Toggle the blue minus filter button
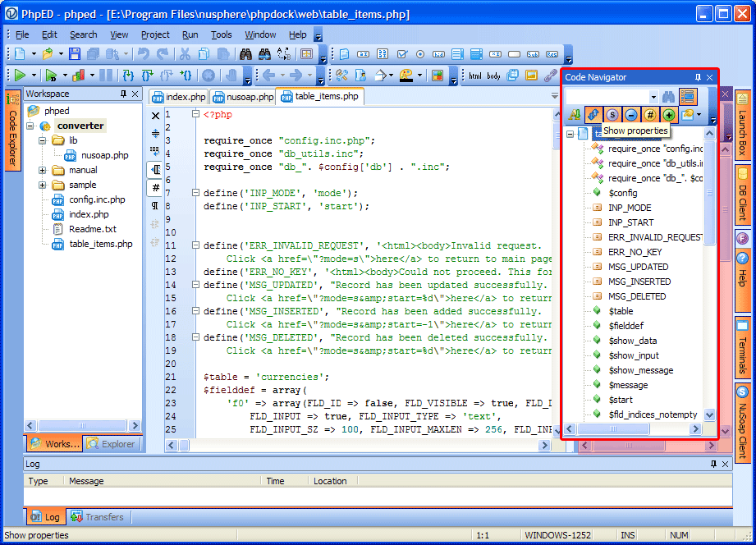The image size is (756, 545). (x=630, y=115)
